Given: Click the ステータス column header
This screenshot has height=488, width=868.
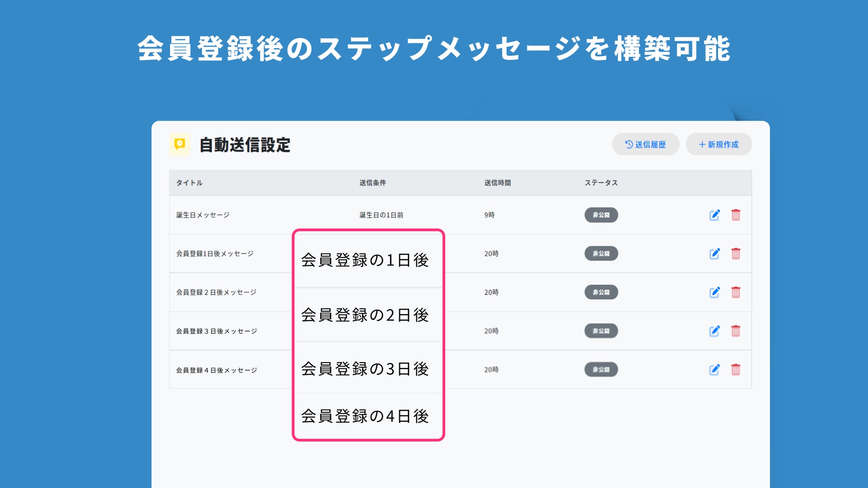Looking at the screenshot, I should [601, 183].
